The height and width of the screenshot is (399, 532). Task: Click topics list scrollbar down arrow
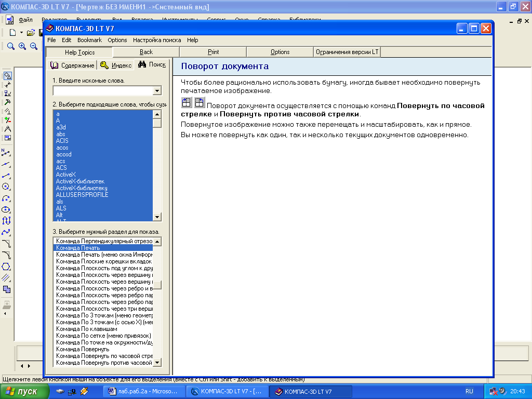pos(157,362)
